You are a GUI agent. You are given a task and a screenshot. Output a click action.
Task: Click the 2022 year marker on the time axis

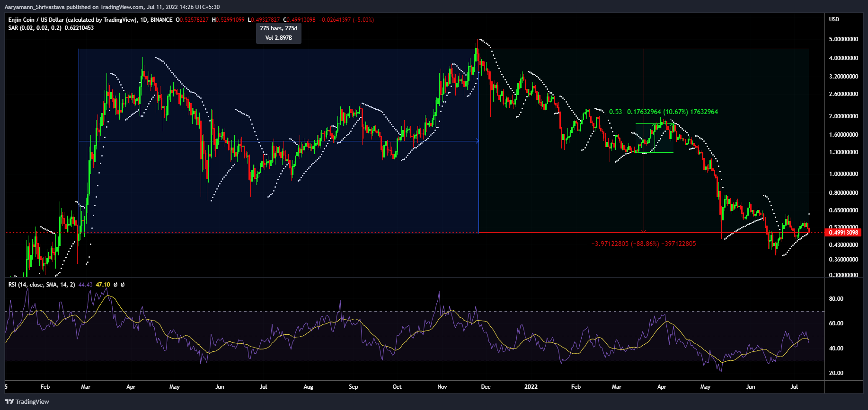(x=531, y=387)
